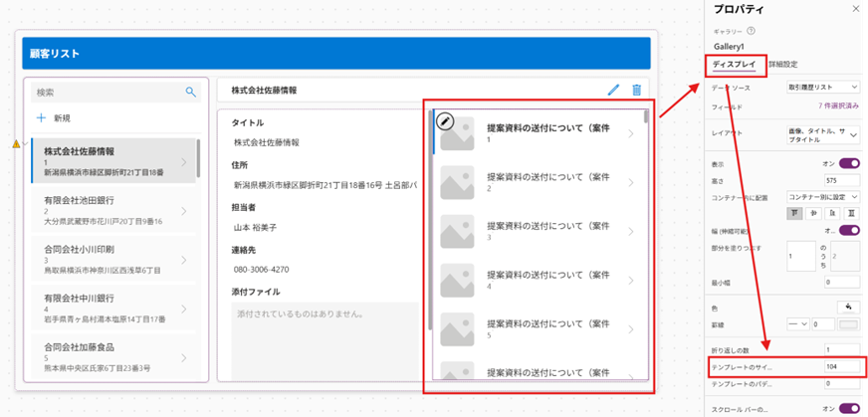Viewport: 868px width, 417px height.
Task: Click the gallery edit pencil circle icon
Action: [446, 121]
